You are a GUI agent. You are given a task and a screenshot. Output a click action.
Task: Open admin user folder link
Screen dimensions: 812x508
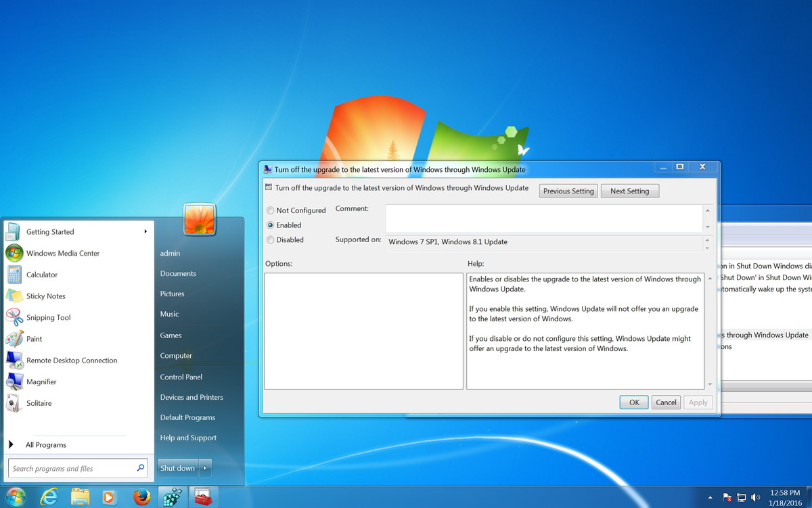point(170,253)
